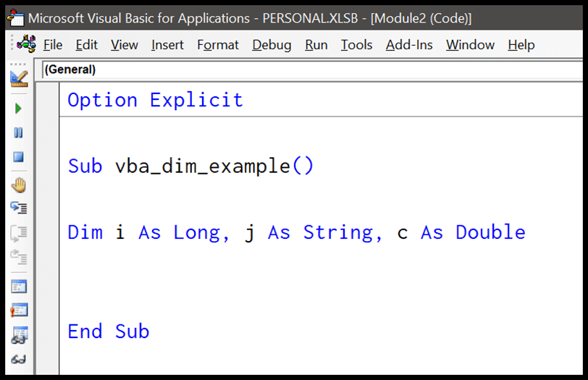Toggle Design Mode in the debug toolbar
Viewport: 588px width, 380px height.
[19, 77]
